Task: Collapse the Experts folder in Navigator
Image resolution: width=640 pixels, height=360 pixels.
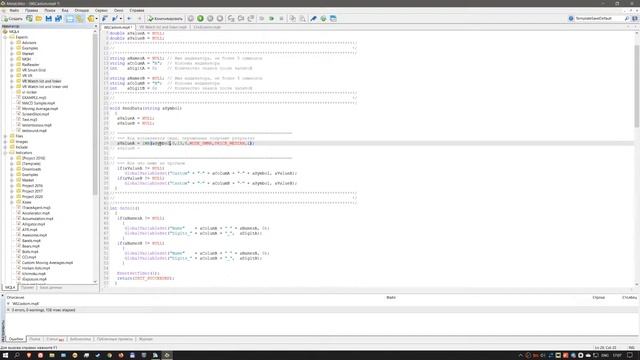Action: click(x=5, y=37)
